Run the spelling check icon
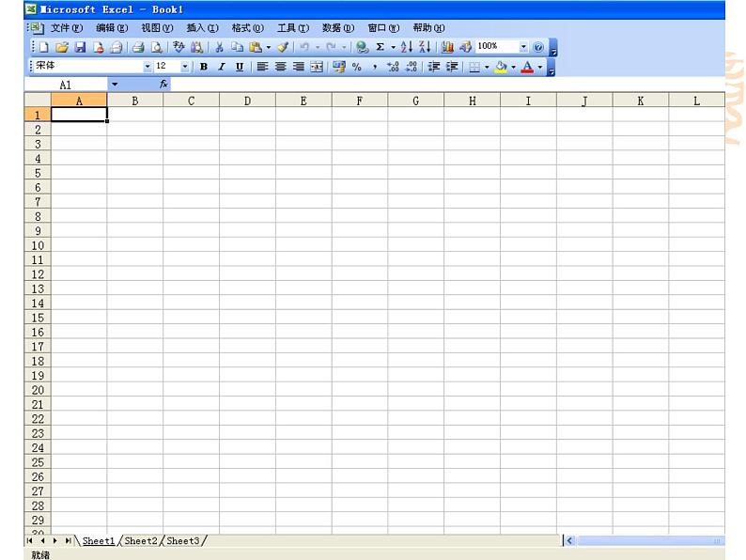This screenshot has width=746, height=560. (179, 47)
